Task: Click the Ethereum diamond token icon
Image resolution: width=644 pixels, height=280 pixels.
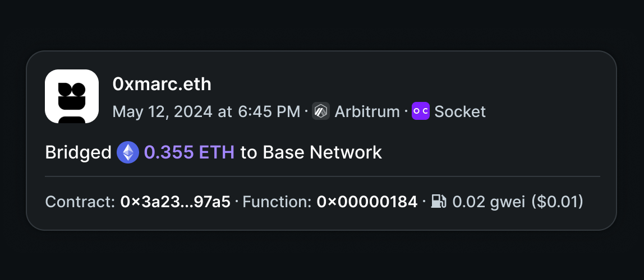Action: [128, 152]
